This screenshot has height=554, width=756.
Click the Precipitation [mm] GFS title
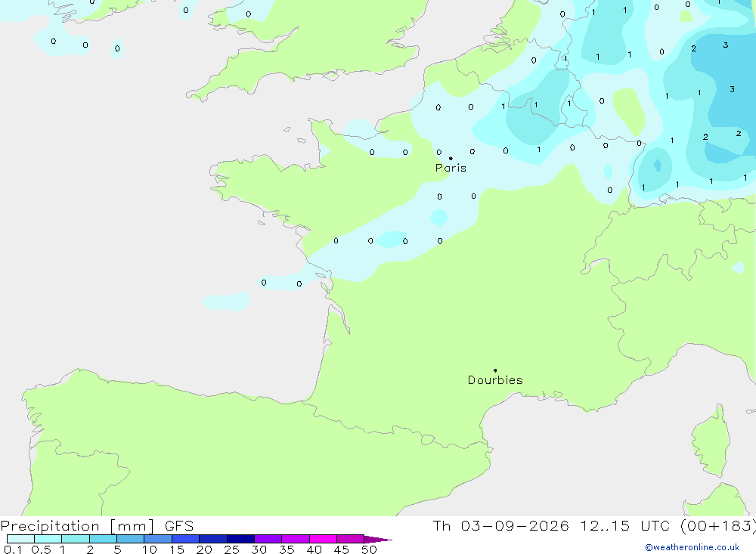point(97,525)
